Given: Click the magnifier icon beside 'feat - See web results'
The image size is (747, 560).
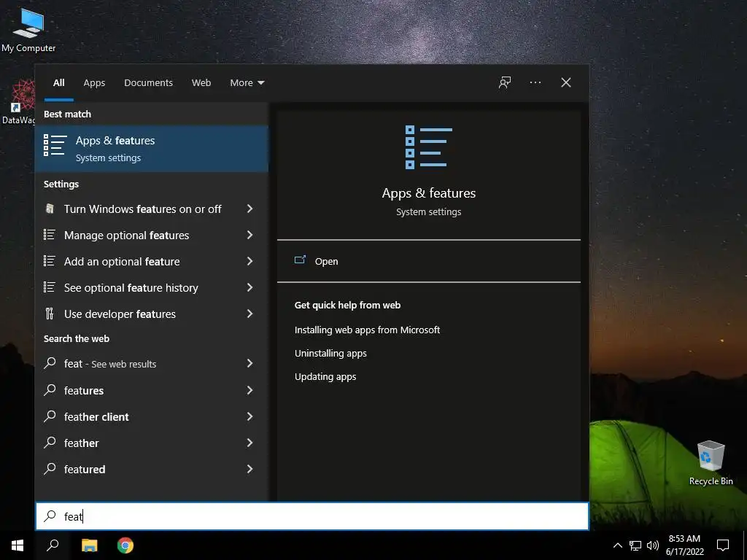Looking at the screenshot, I should pyautogui.click(x=50, y=363).
